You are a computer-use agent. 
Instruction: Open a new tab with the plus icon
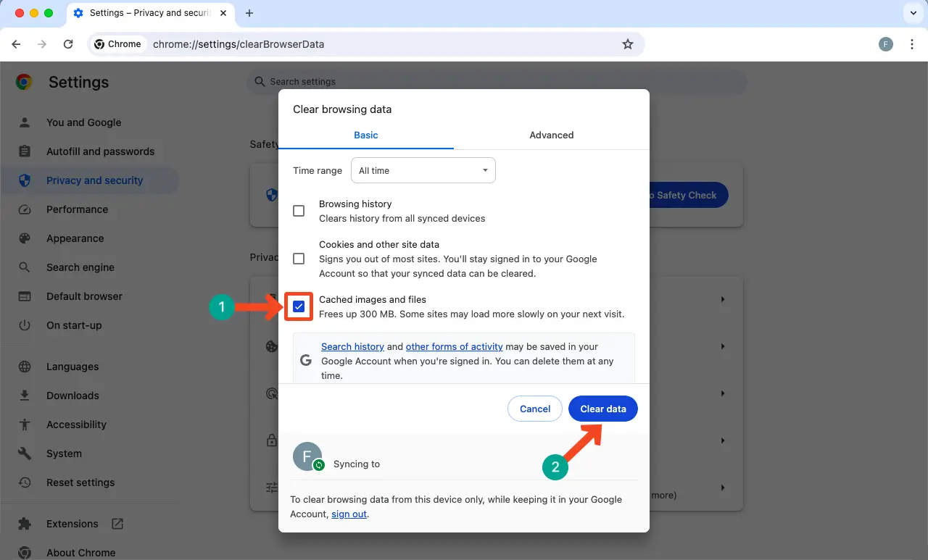249,13
